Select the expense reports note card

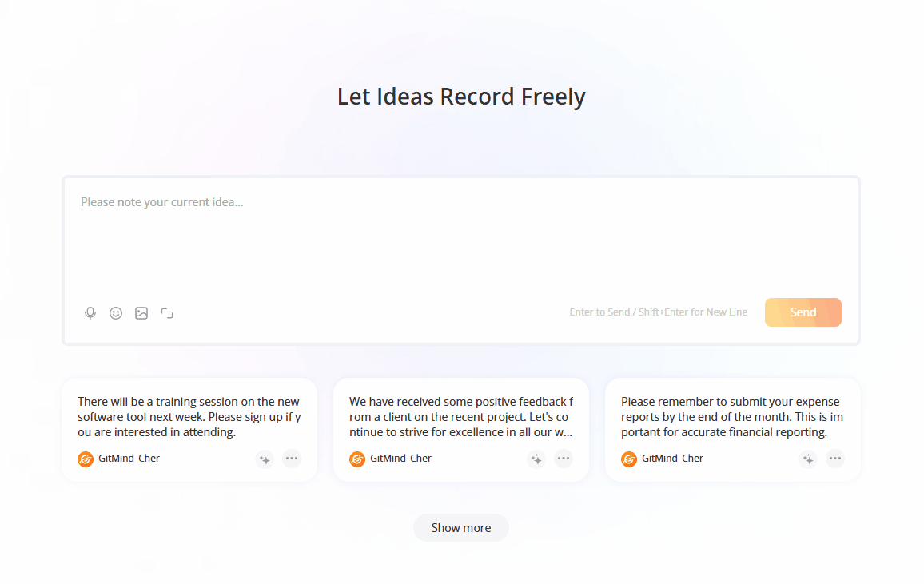tap(732, 417)
